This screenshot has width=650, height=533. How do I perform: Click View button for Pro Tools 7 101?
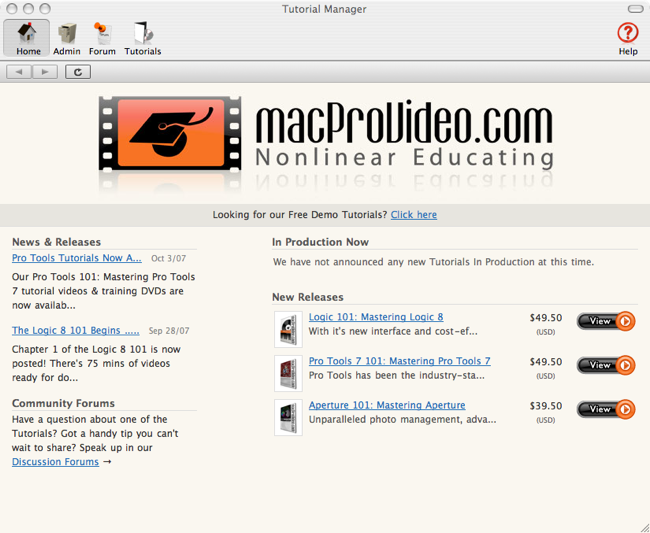(606, 365)
